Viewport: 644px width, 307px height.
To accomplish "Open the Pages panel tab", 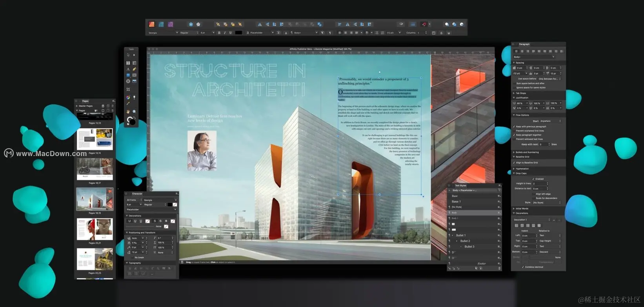I will tap(86, 101).
